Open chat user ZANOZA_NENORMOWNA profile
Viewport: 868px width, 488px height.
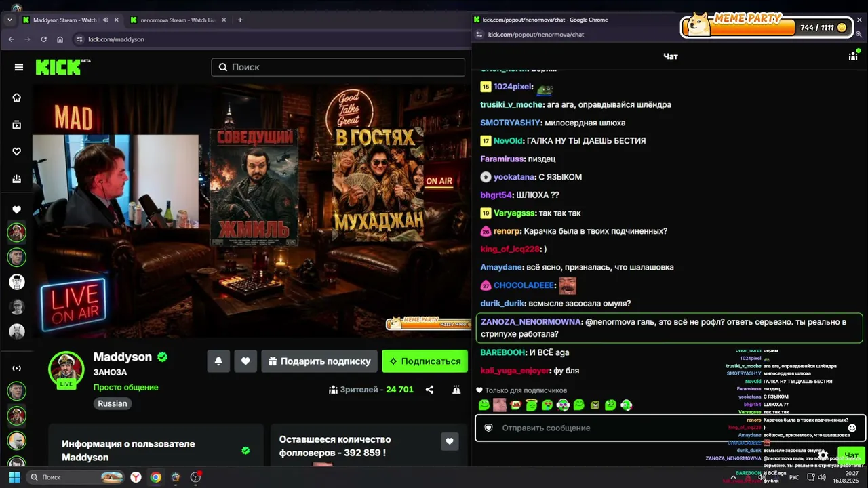pos(530,322)
